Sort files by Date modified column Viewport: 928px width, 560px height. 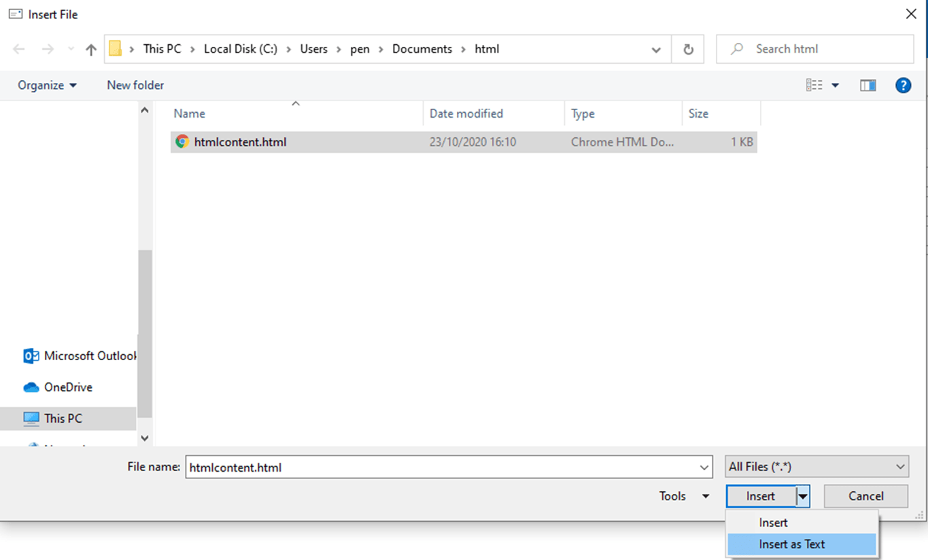coord(466,113)
